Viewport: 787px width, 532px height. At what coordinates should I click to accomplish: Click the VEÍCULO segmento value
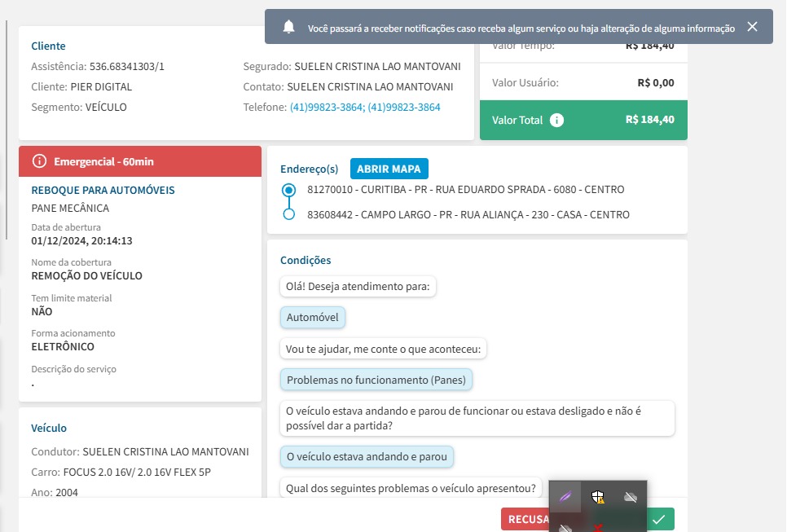tap(106, 107)
